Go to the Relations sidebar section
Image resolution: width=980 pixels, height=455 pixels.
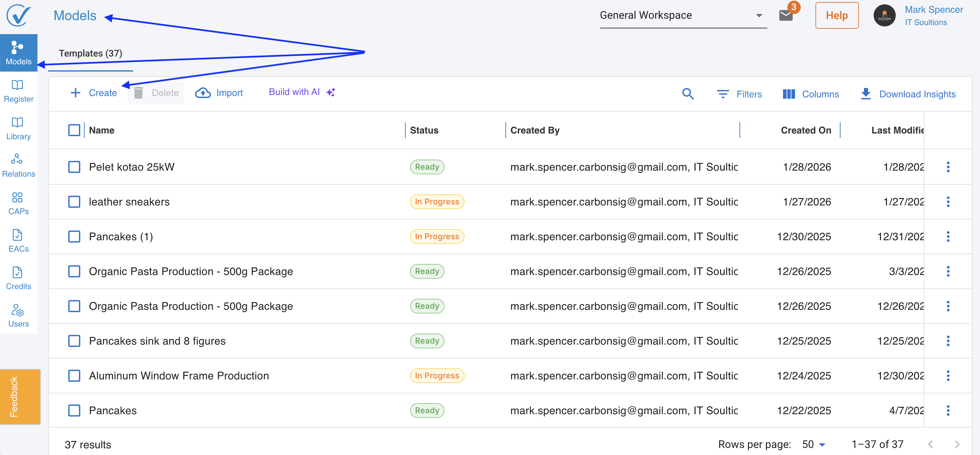(18, 166)
